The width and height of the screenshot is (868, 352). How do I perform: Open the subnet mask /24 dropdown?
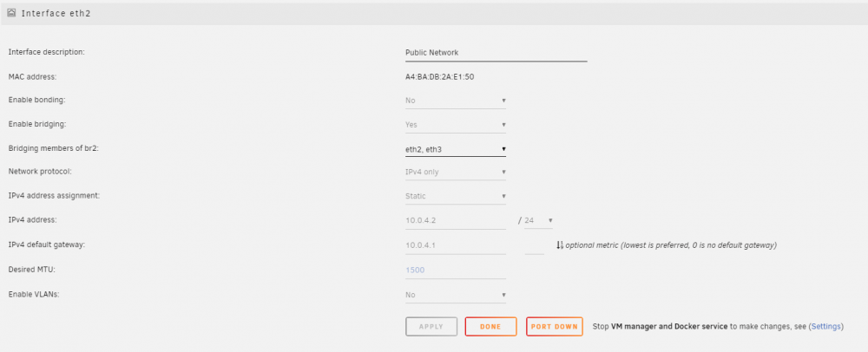click(539, 220)
